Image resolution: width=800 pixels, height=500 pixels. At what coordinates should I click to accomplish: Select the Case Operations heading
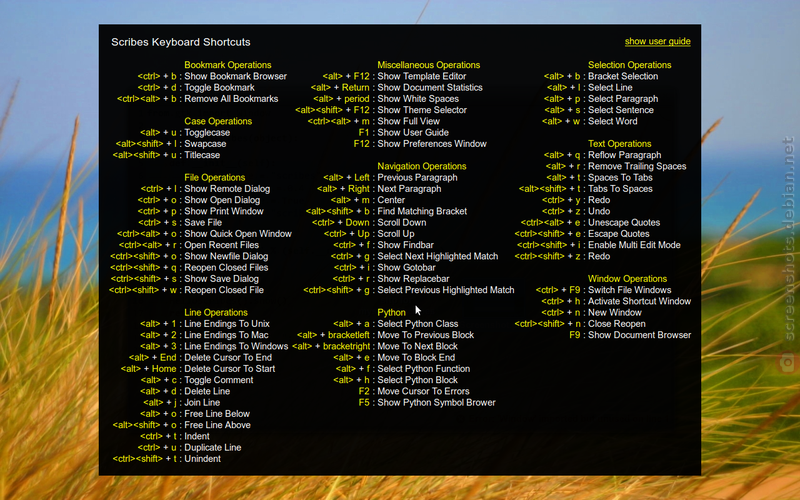[218, 121]
